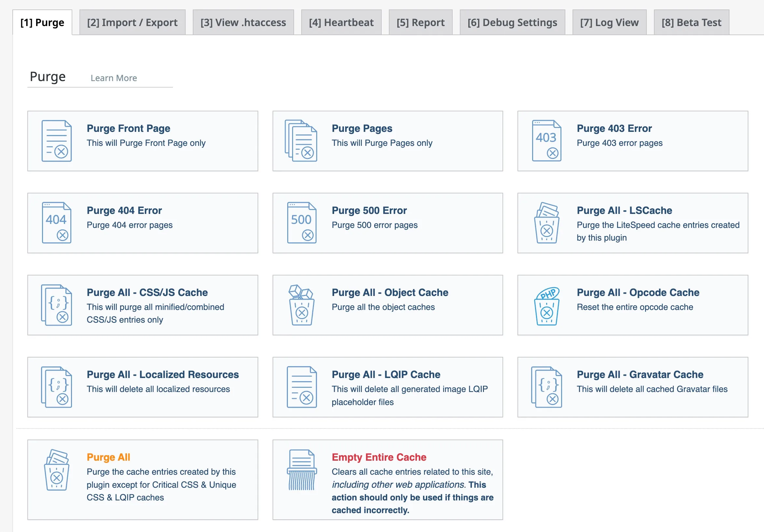The height and width of the screenshot is (532, 764).
Task: Open the [6] Debug Settings tab
Action: point(512,22)
